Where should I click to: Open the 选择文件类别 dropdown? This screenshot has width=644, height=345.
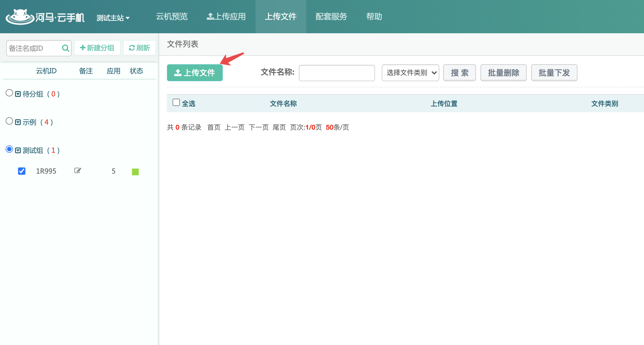tap(410, 73)
